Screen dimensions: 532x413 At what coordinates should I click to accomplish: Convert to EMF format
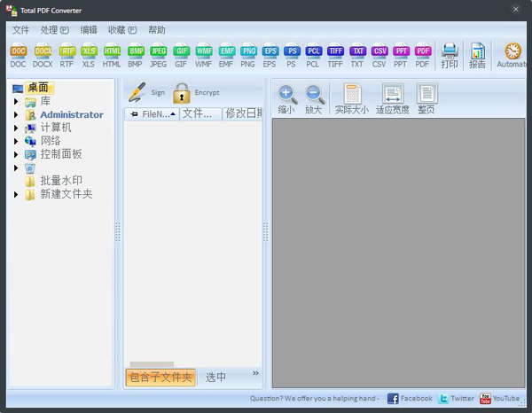click(x=227, y=55)
